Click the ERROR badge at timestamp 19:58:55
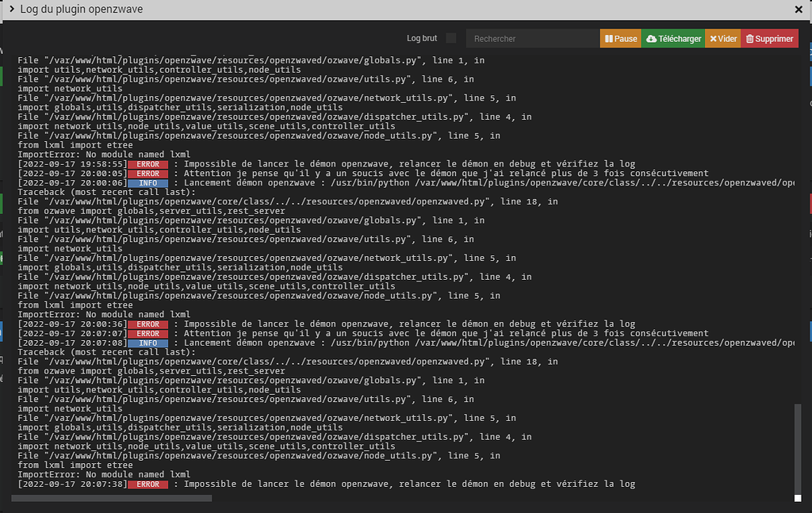Image resolution: width=812 pixels, height=513 pixels. click(147, 163)
